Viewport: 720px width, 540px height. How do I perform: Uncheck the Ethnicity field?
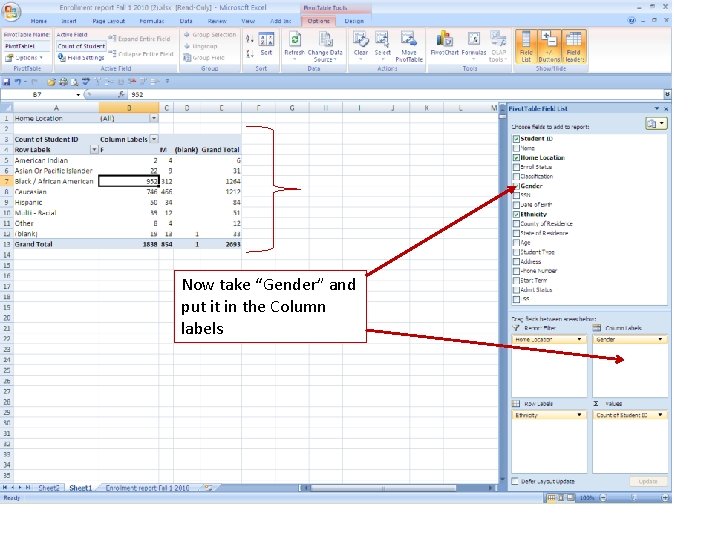point(516,214)
